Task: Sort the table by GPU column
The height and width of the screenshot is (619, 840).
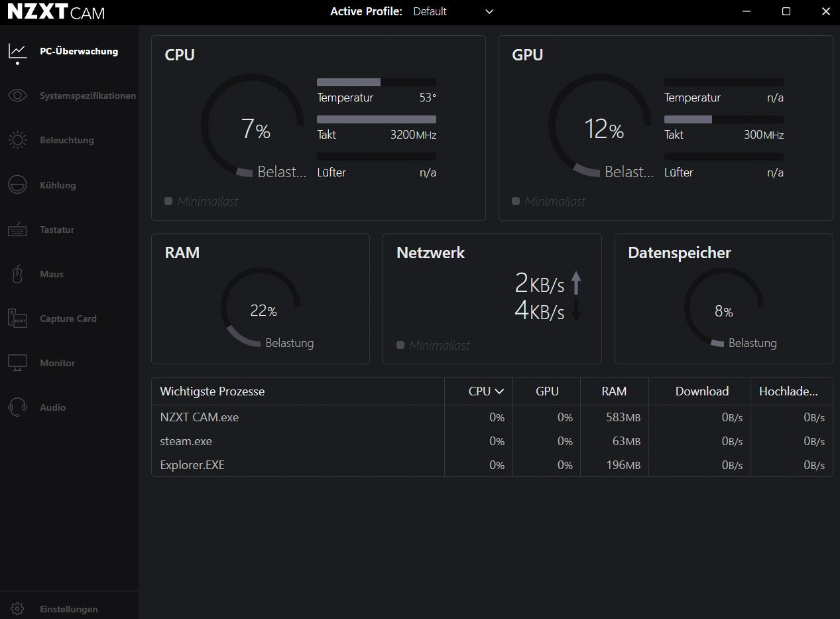Action: click(x=547, y=391)
